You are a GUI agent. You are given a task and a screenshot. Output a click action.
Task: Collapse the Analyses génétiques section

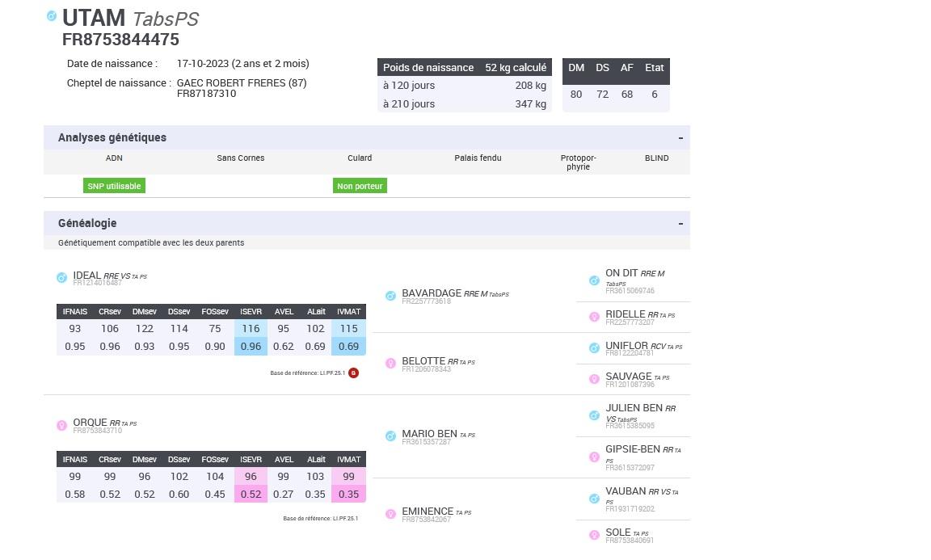coord(680,138)
